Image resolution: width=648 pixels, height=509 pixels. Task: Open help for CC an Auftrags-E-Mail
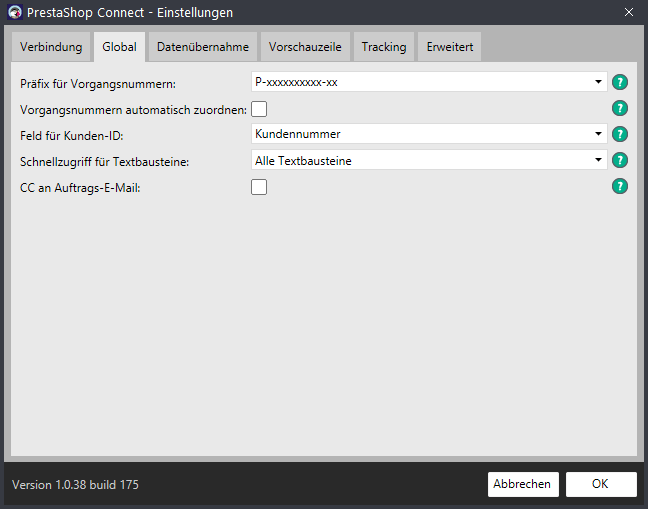pyautogui.click(x=619, y=186)
